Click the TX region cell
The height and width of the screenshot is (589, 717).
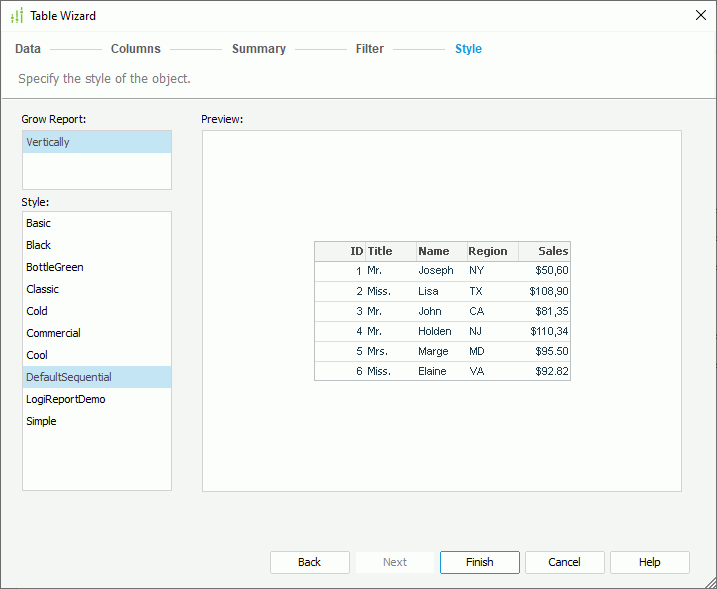[x=476, y=291]
